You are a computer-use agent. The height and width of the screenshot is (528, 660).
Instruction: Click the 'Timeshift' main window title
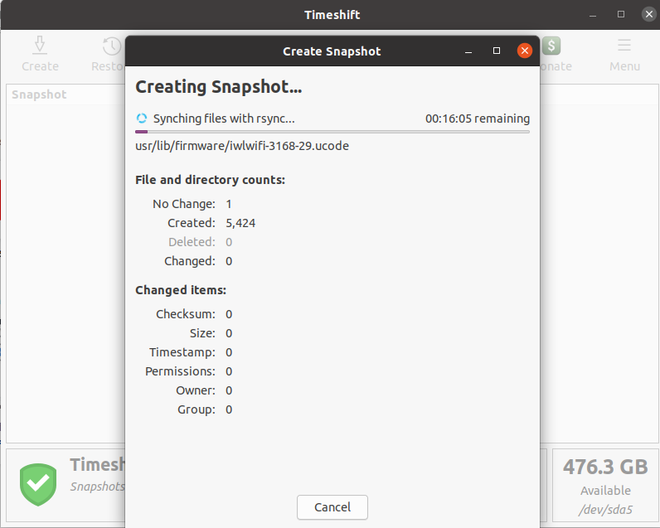pos(332,15)
